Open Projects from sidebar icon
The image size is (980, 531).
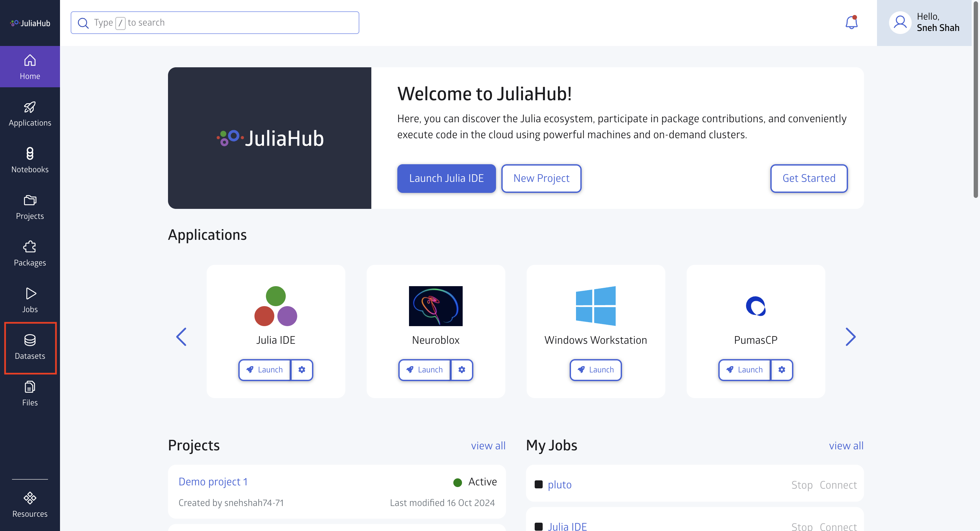coord(29,206)
